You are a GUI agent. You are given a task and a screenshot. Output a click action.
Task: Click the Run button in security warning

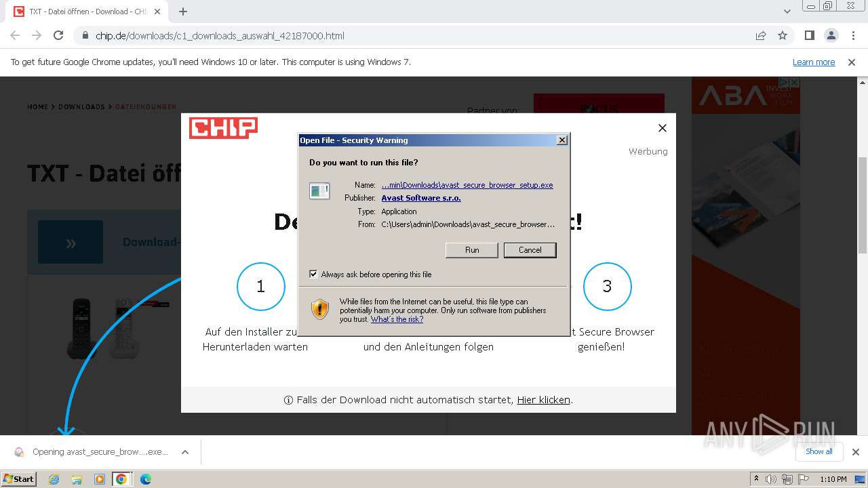(472, 250)
